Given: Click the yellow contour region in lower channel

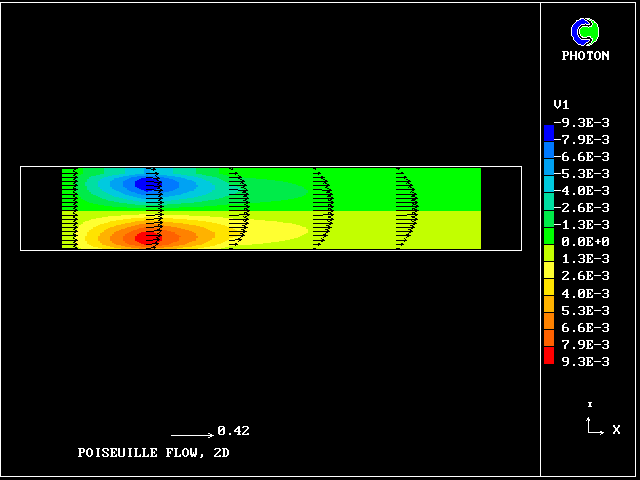Looking at the screenshot, I should tap(270, 232).
